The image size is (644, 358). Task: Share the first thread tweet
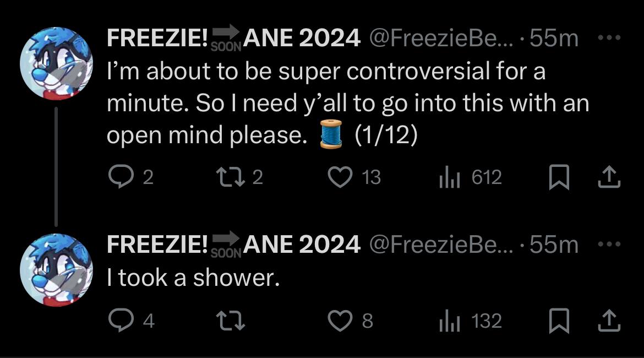(x=610, y=177)
